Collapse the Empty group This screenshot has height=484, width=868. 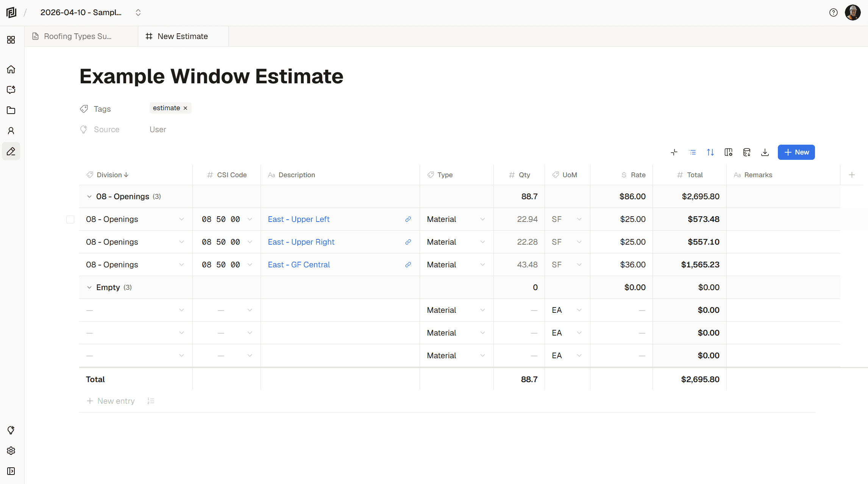click(x=89, y=287)
